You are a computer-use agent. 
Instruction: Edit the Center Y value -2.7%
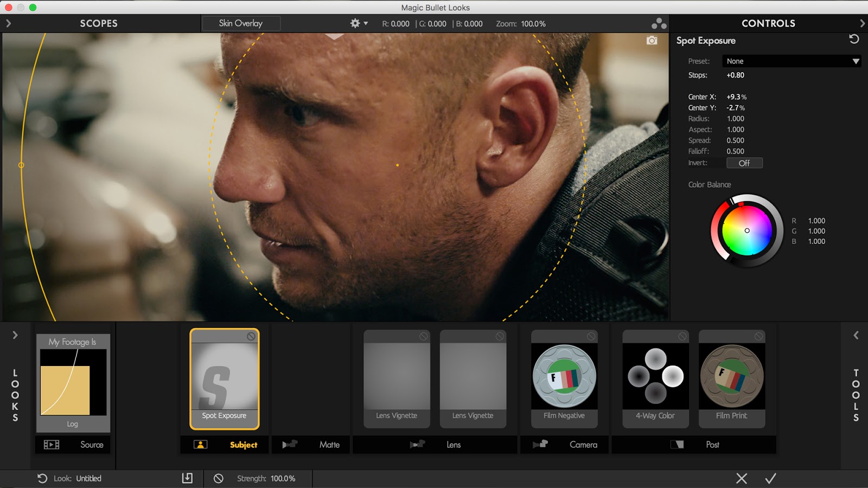736,108
